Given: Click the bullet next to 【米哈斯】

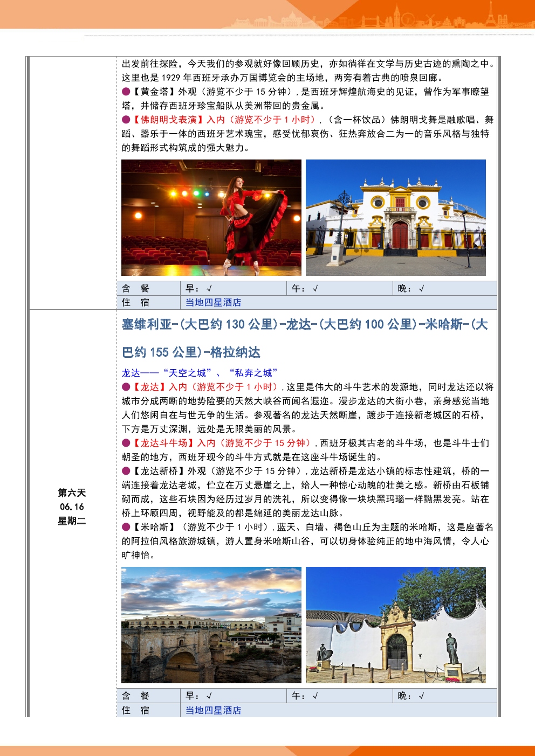Looking at the screenshot, I should point(126,527).
